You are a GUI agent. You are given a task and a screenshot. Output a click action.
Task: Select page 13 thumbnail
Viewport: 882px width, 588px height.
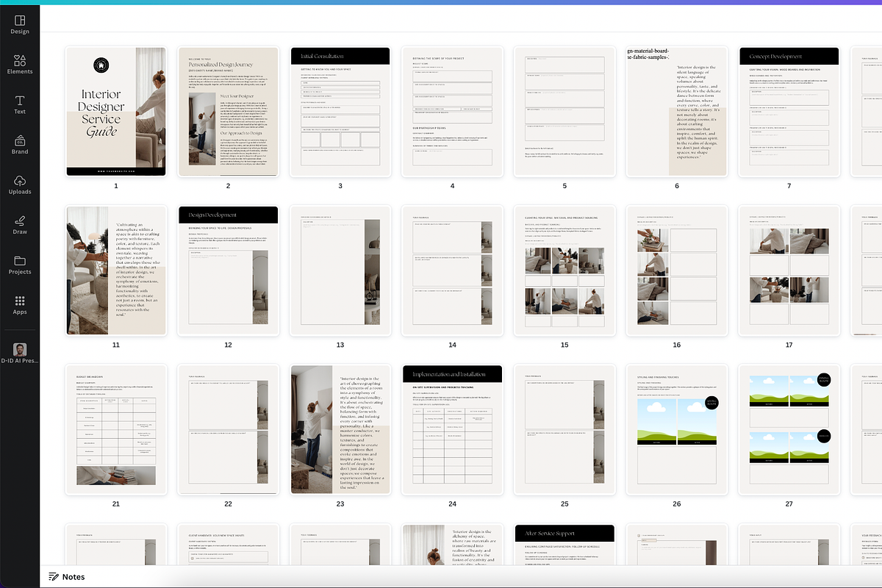(340, 270)
